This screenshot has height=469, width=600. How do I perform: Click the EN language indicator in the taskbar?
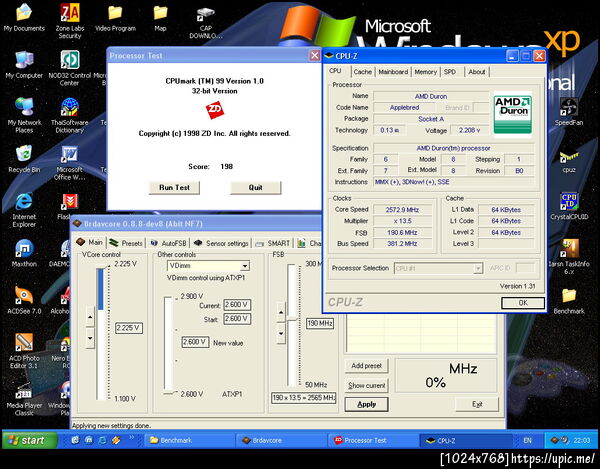[x=527, y=440]
